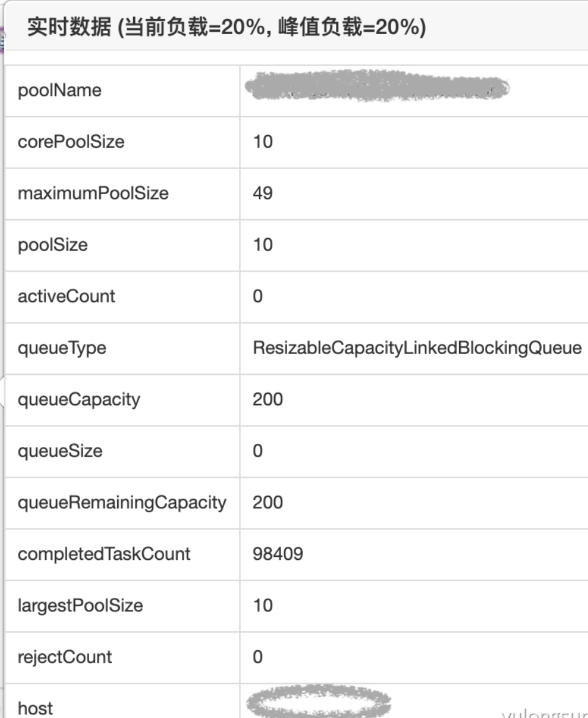Click the activeCount label
The height and width of the screenshot is (718, 588).
coord(67,296)
